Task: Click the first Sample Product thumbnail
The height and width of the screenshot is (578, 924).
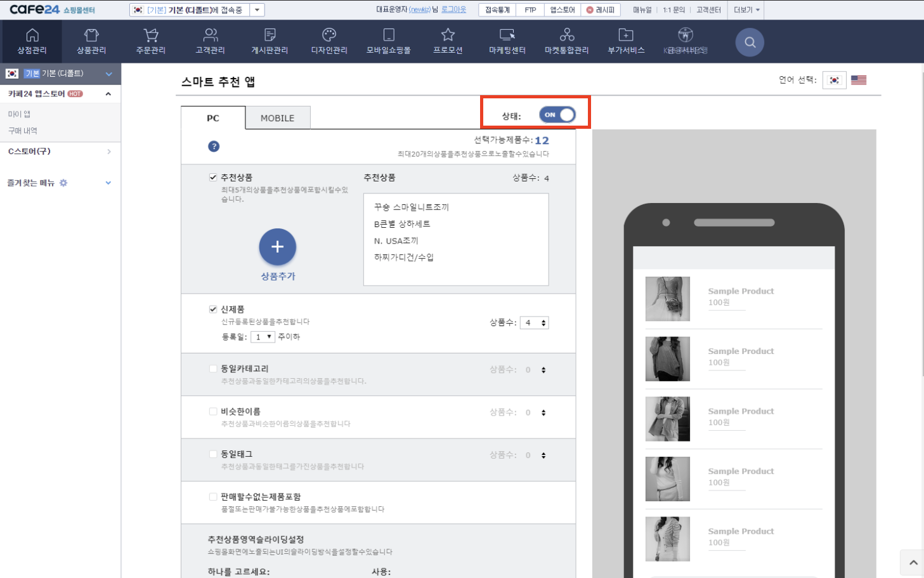Action: click(668, 299)
